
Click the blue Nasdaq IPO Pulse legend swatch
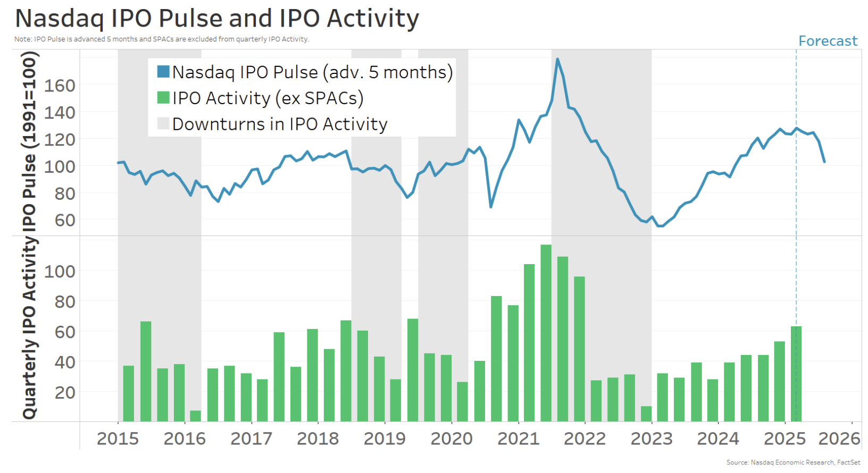[x=163, y=72]
